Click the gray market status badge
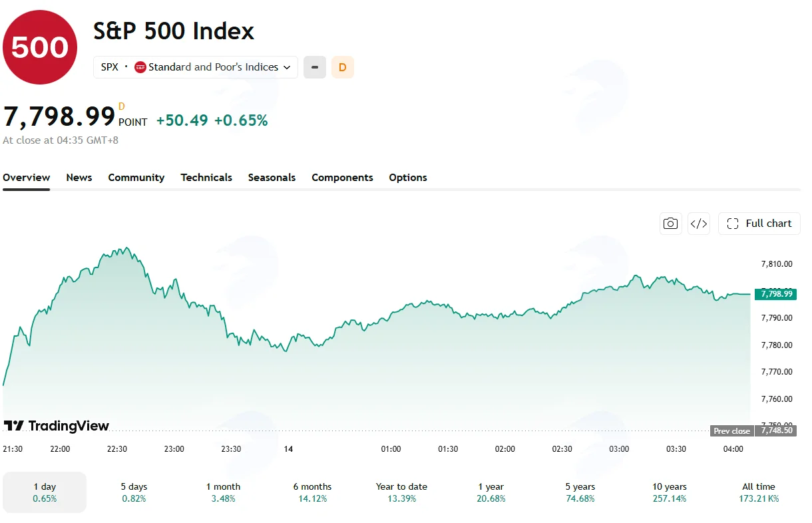Viewport: 812px width, 523px height. (315, 67)
